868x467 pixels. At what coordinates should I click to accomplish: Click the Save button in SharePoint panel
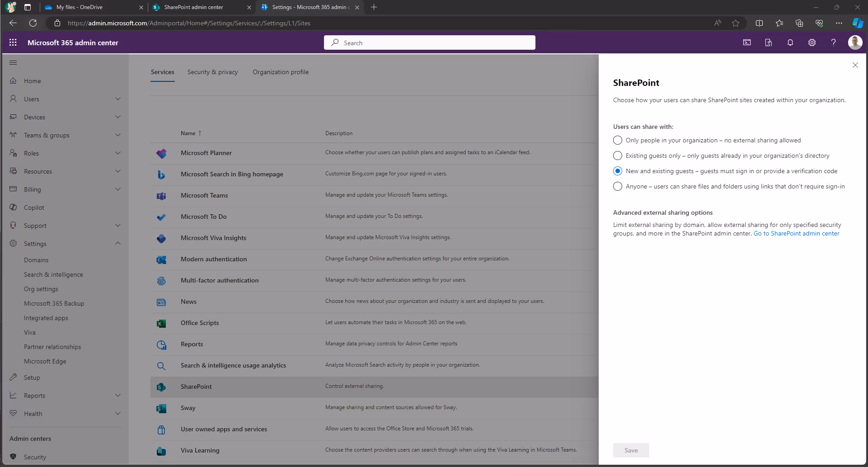631,450
